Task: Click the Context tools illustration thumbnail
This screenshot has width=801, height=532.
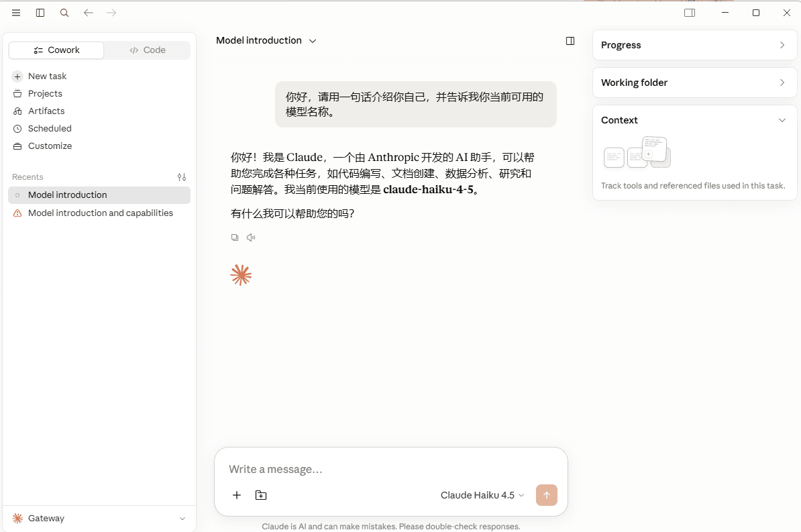Action: [x=637, y=152]
